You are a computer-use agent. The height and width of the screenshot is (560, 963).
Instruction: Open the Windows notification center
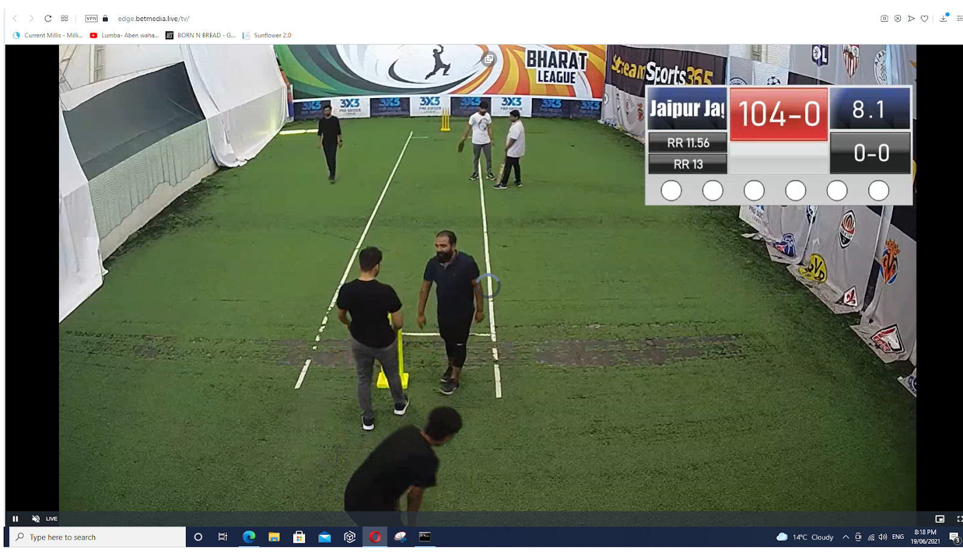tap(955, 537)
